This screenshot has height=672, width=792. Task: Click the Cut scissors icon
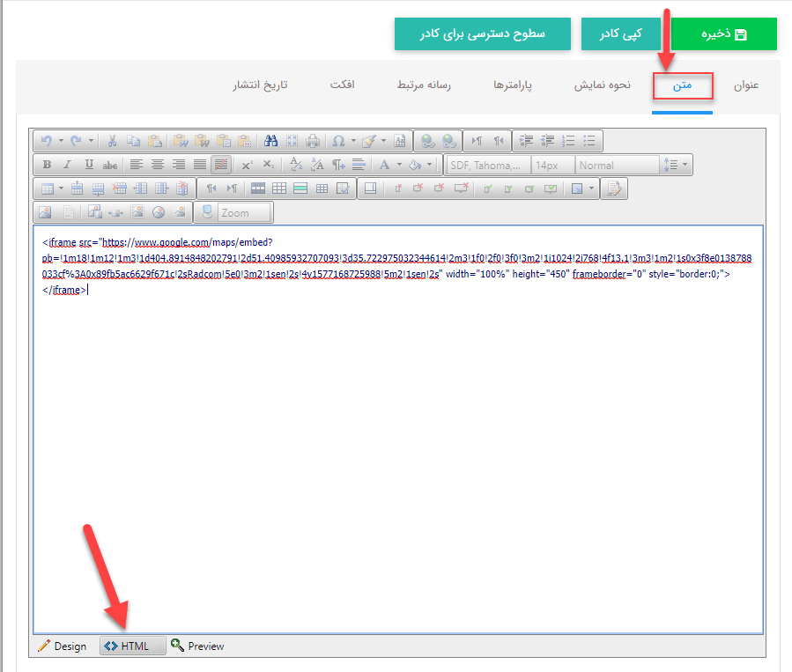click(113, 141)
